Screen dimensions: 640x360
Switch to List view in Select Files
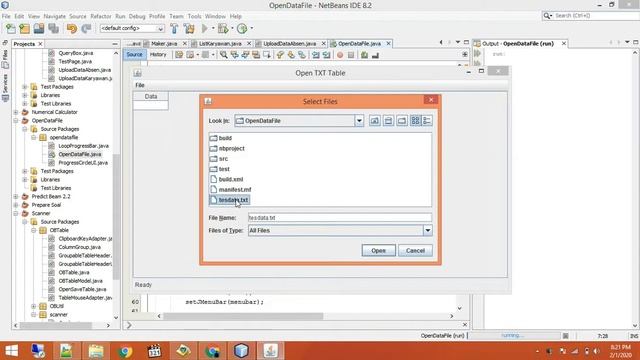[x=415, y=120]
